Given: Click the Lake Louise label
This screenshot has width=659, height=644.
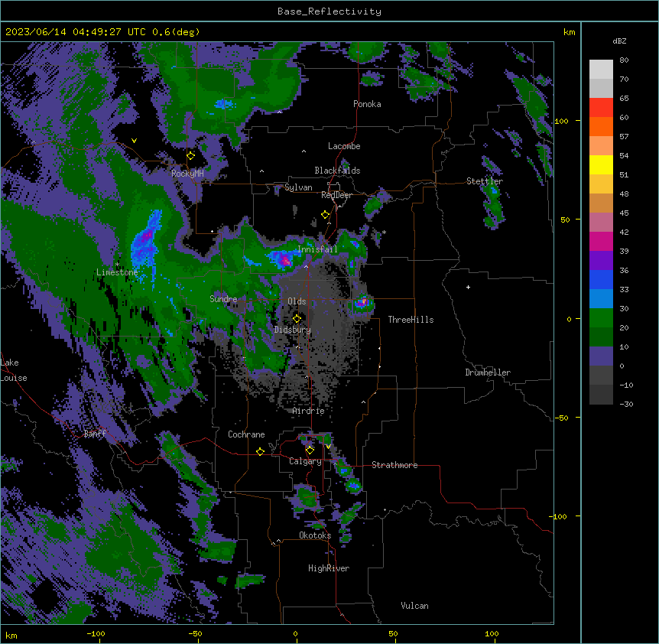Looking at the screenshot, I should (14, 370).
